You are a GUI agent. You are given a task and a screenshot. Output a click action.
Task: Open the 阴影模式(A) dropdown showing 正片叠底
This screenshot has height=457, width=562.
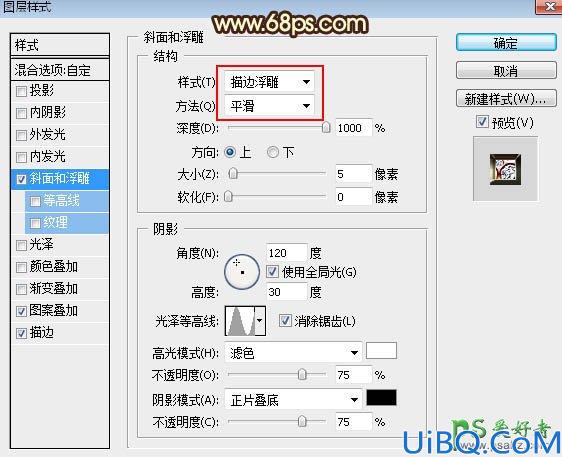pos(293,400)
